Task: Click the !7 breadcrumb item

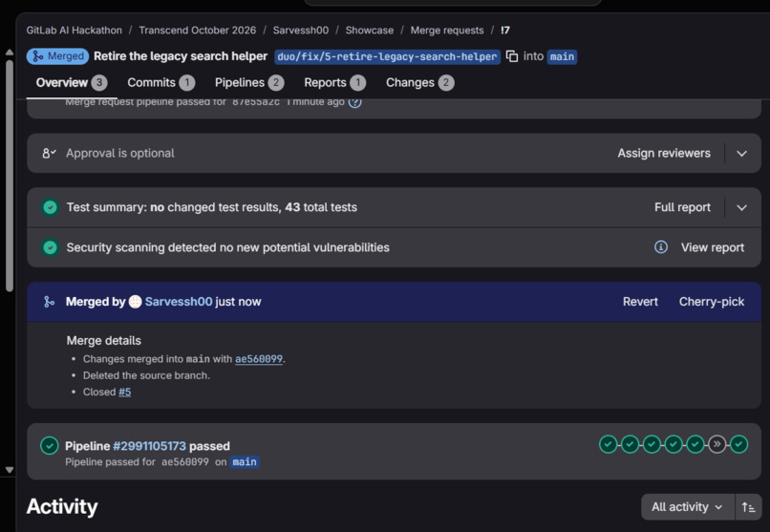Action: point(505,30)
